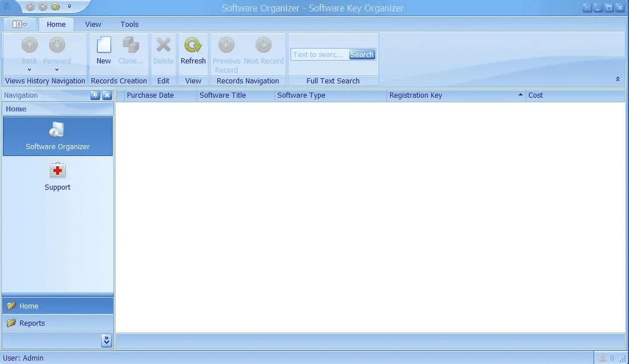The width and height of the screenshot is (629, 364).
Task: Switch to the View ribbon tab
Action: pyautogui.click(x=93, y=25)
